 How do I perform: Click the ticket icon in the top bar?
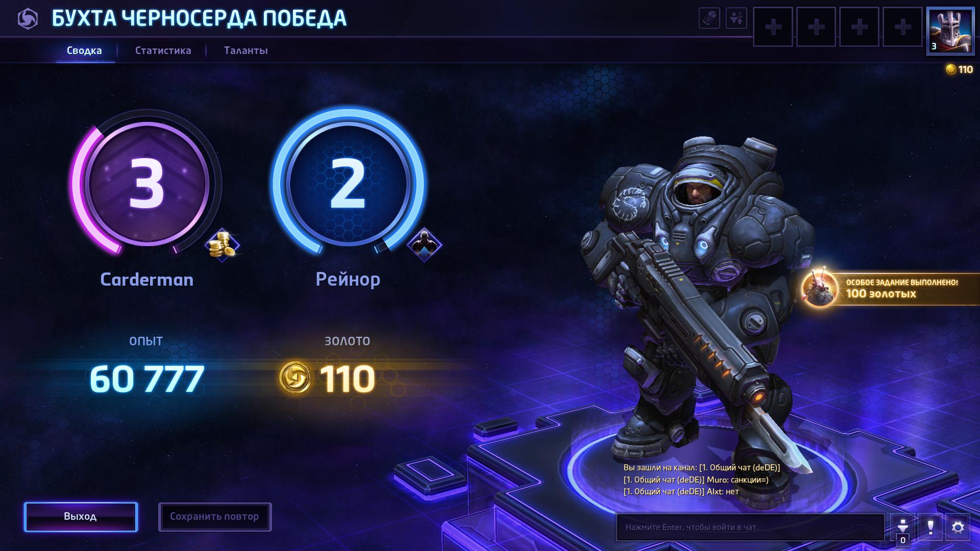pyautogui.click(x=709, y=18)
